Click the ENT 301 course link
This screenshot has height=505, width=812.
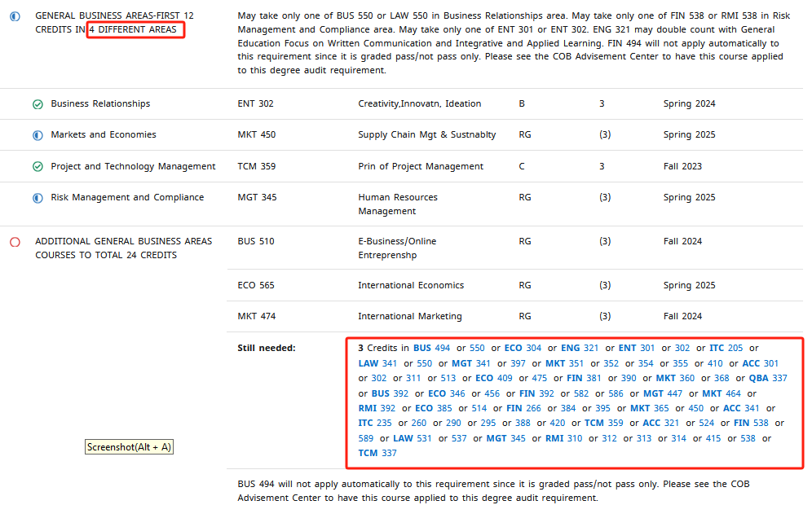636,348
